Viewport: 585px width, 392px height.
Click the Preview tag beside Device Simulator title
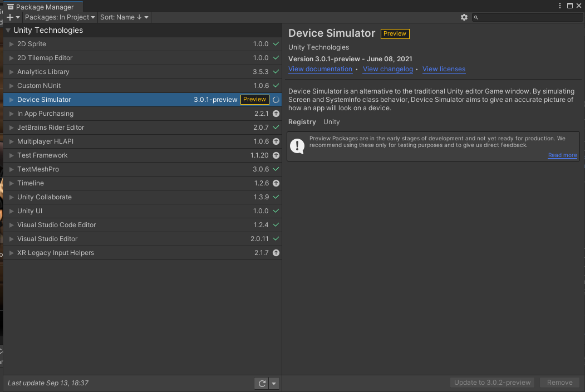(395, 33)
